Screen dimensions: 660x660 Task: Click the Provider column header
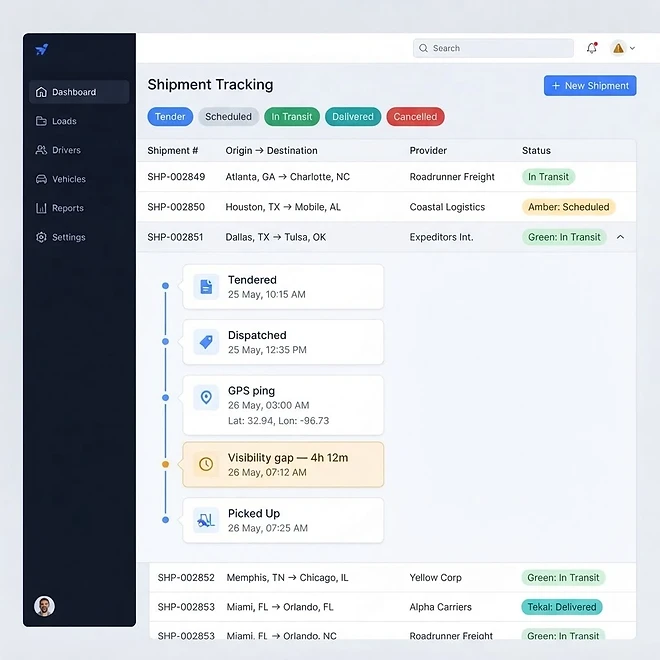coord(428,151)
